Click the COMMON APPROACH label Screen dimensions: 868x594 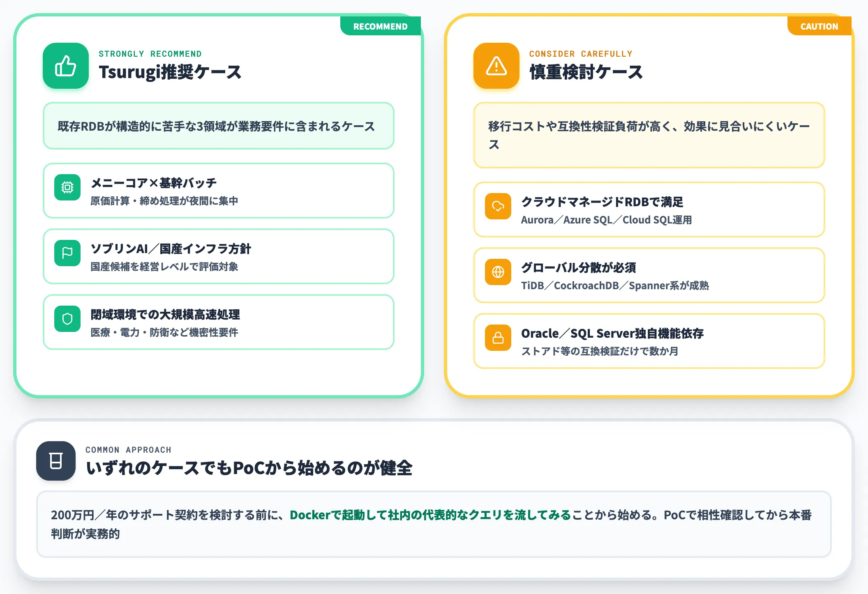click(x=128, y=450)
